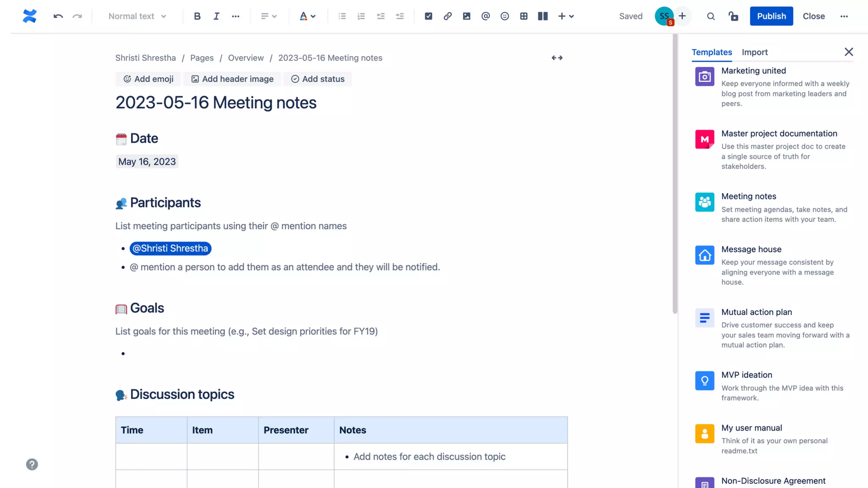The width and height of the screenshot is (868, 488).
Task: Insert an image via toolbar icon
Action: click(x=467, y=16)
